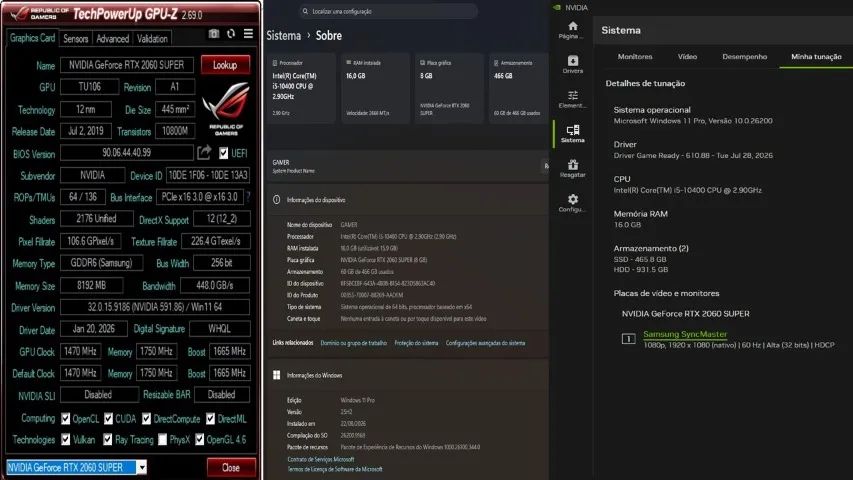Open Drivers section in NVIDIA sidebar

[572, 64]
